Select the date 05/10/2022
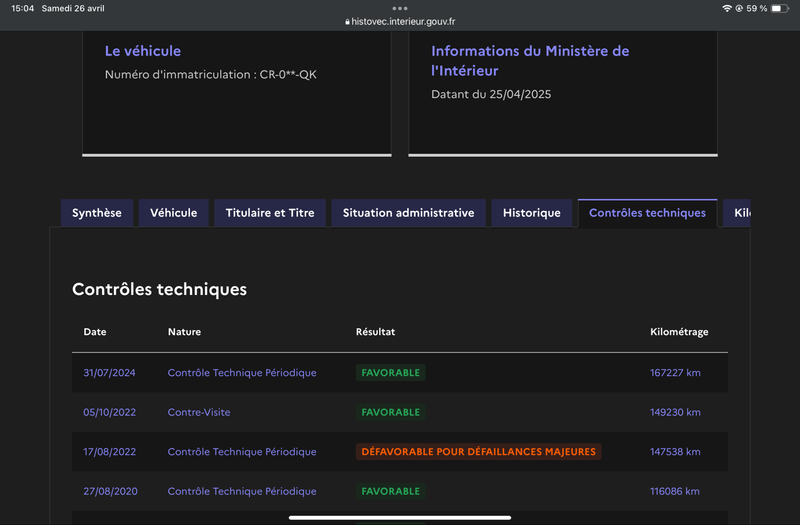 coord(110,412)
